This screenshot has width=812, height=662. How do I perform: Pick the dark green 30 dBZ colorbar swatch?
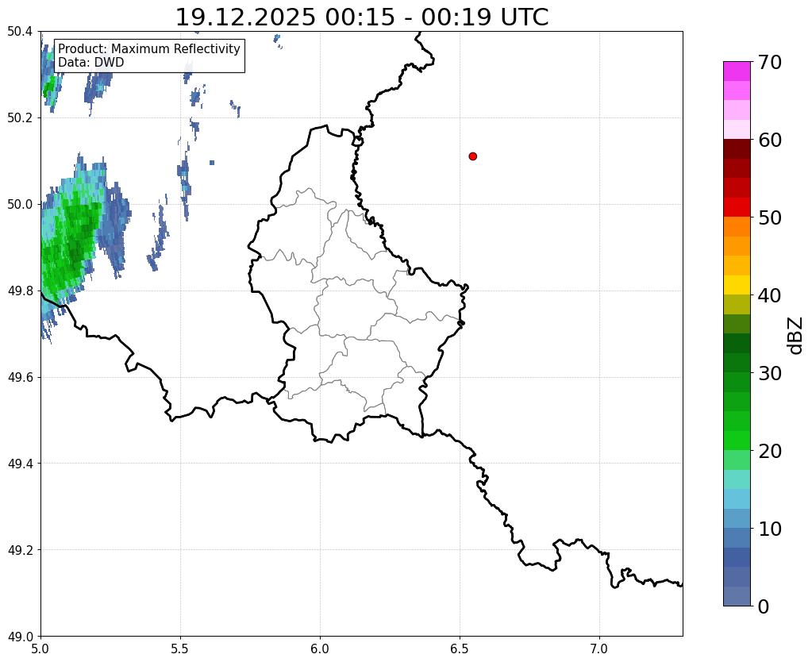737,363
